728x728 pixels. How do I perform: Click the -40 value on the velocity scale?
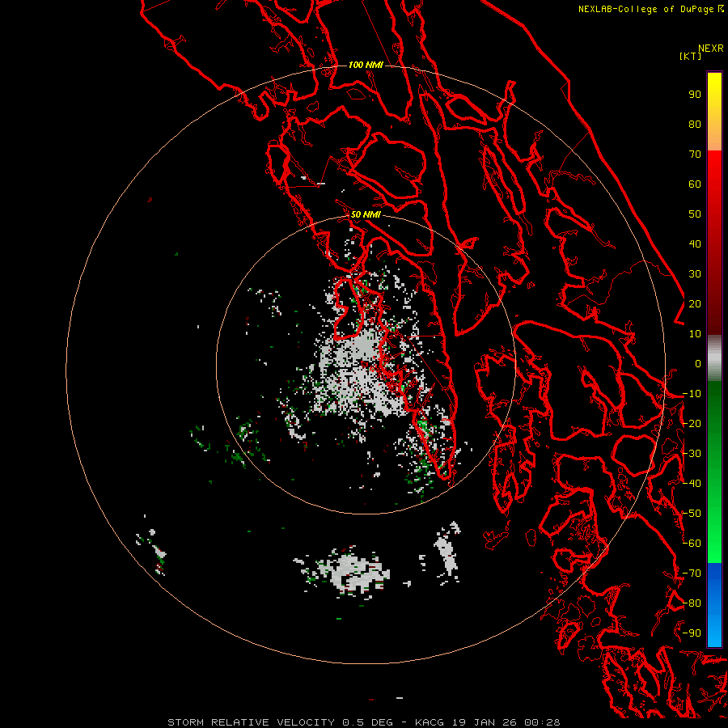tap(692, 484)
